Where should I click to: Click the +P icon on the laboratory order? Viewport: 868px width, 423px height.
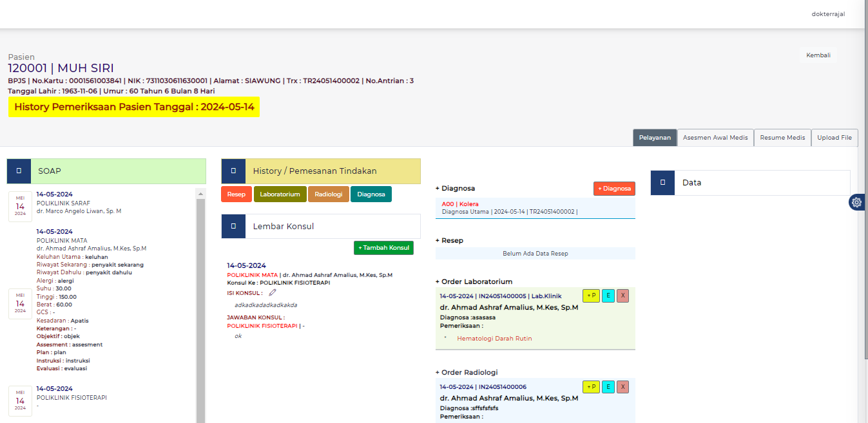(591, 296)
